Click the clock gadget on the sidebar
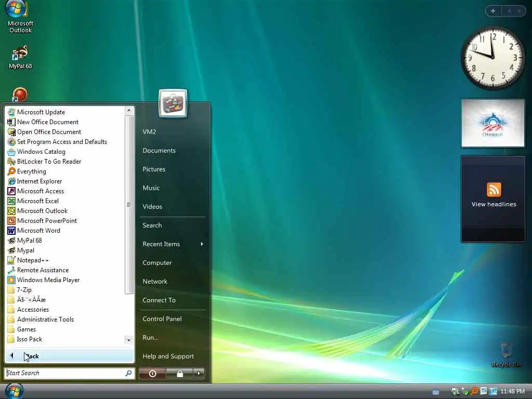 493,58
